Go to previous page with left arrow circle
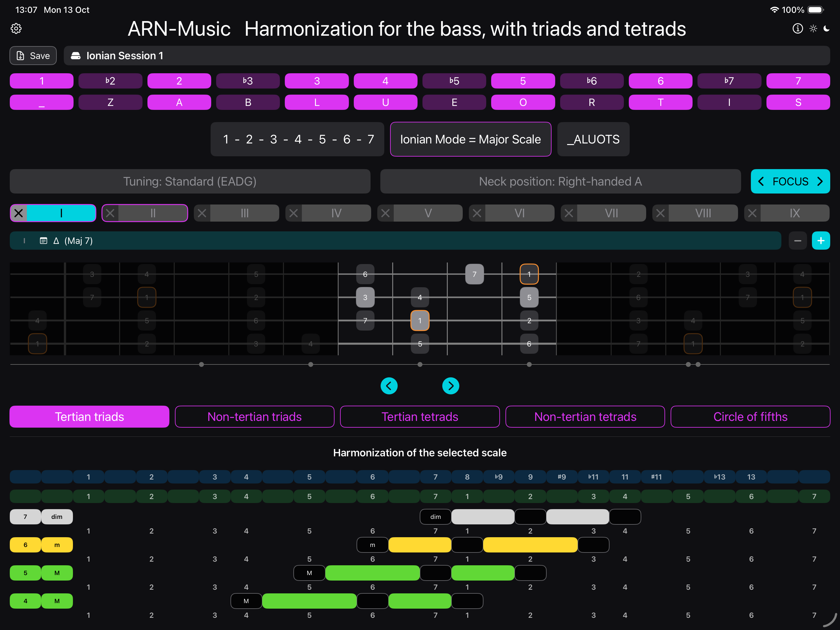 coord(389,386)
